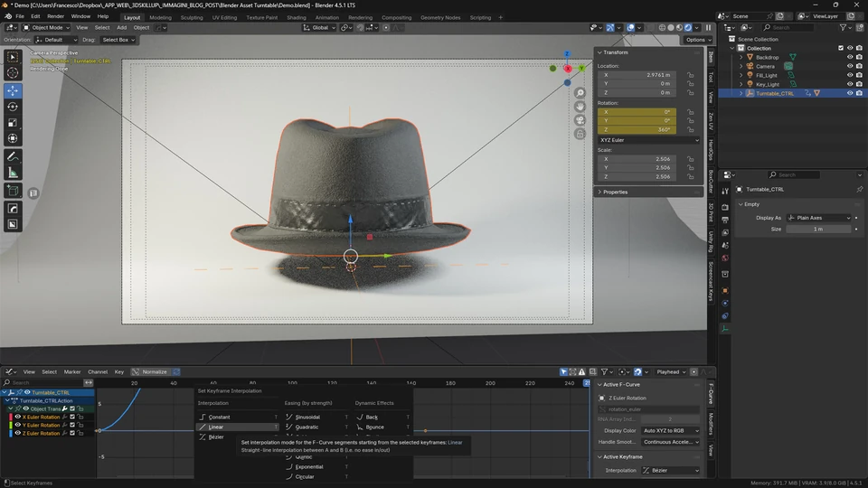
Task: Hide Key_Light via its eye icon
Action: coord(850,84)
